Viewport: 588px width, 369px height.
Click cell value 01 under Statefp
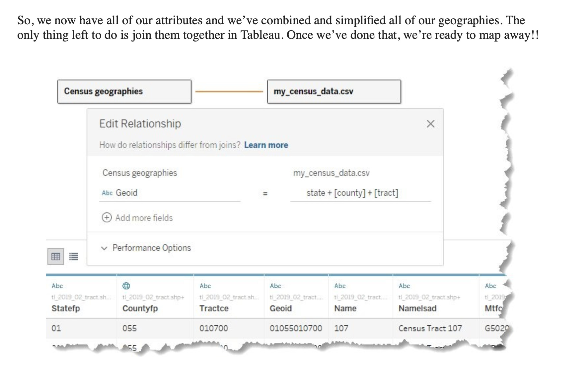tap(56, 328)
